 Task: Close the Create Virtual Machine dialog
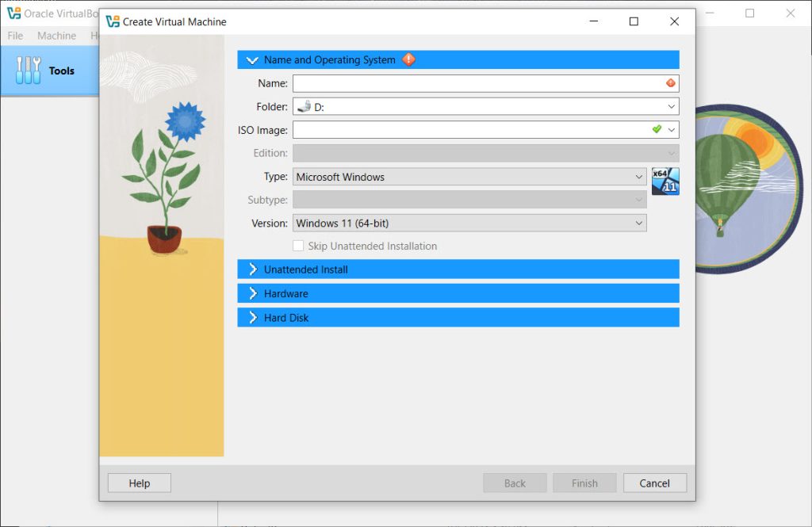674,21
